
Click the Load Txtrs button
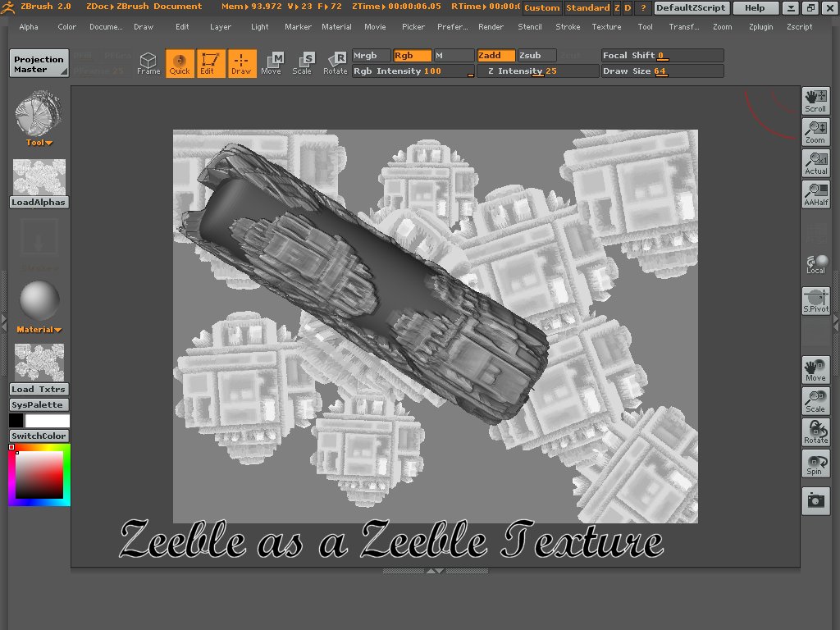(39, 390)
